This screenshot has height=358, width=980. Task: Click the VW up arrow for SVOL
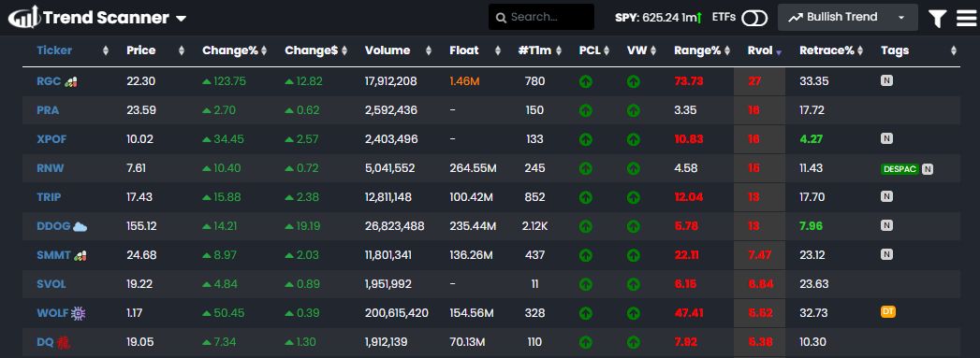tap(633, 284)
